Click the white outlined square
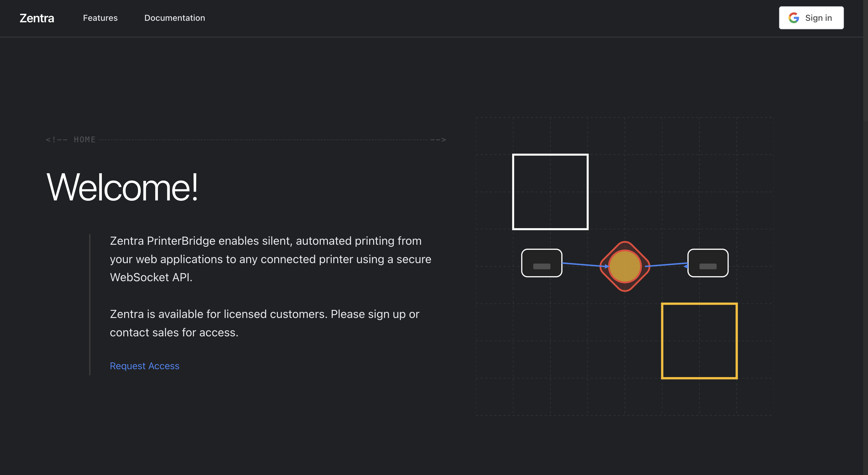Screen dimensions: 868x475 tap(551, 192)
